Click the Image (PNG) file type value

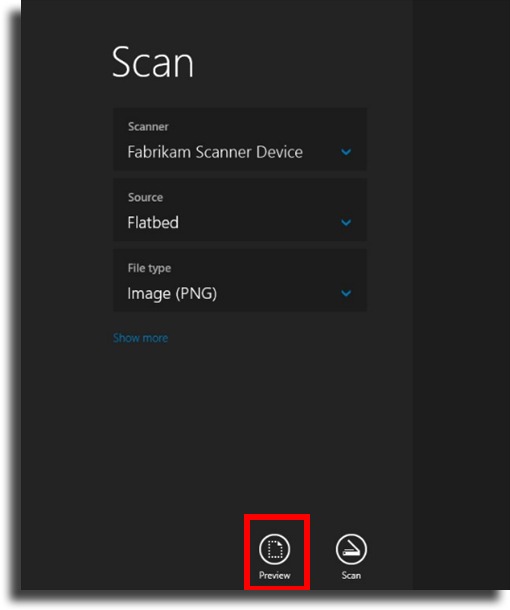point(172,293)
